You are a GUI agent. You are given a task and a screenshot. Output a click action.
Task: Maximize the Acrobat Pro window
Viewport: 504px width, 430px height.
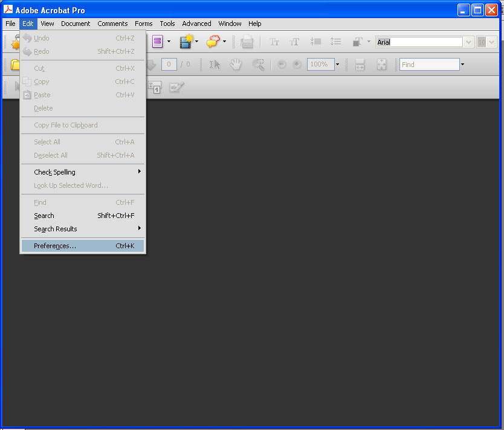click(x=477, y=10)
